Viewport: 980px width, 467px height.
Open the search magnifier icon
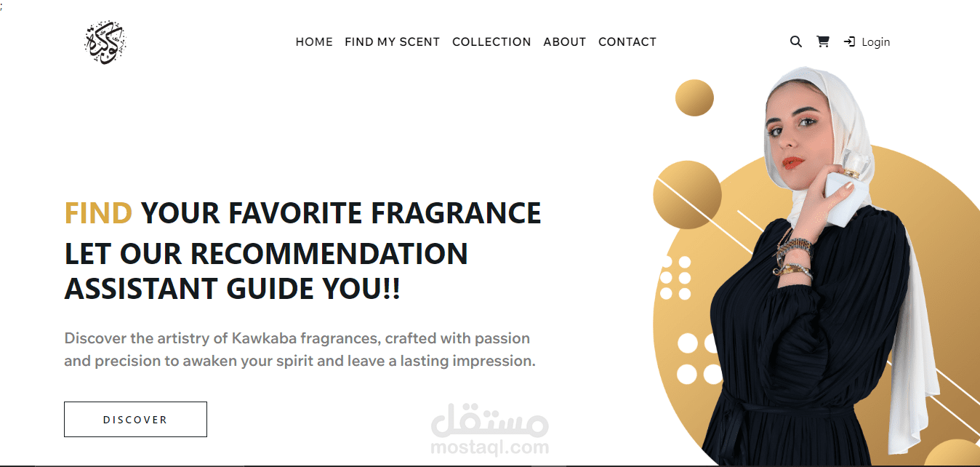(796, 42)
